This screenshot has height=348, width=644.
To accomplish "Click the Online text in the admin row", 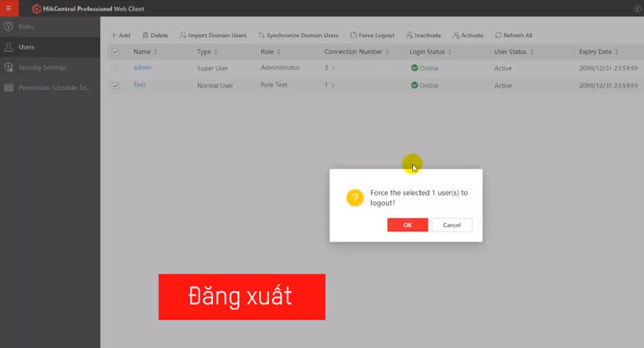I will tap(429, 68).
